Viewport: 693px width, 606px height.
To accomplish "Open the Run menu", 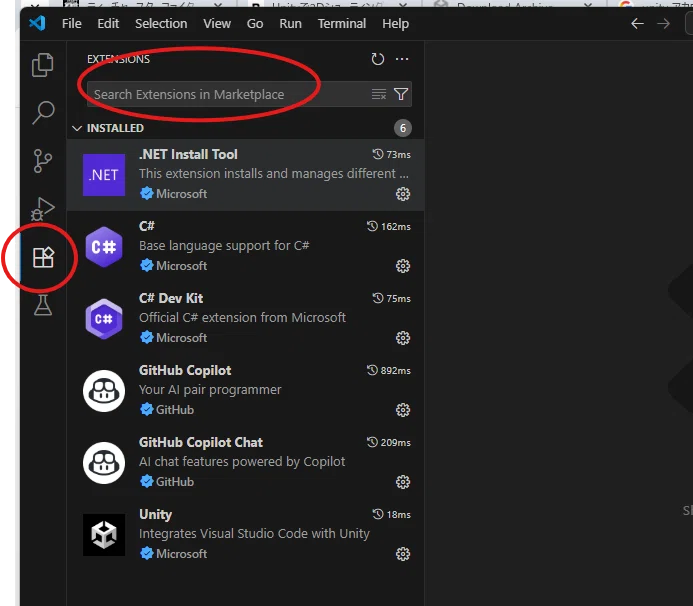I will coord(290,23).
